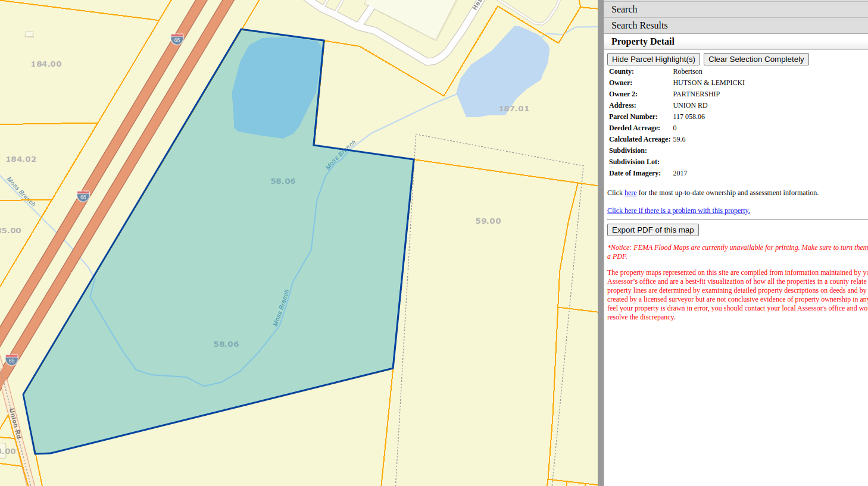Click Clear Selection Completely button
Viewport: 868px width, 486px height.
(756, 59)
